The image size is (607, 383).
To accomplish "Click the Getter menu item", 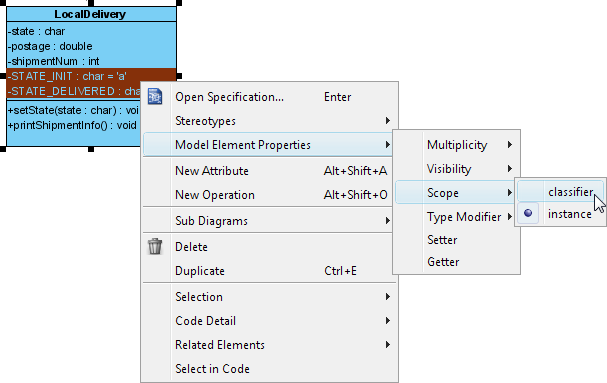I will tap(456, 262).
